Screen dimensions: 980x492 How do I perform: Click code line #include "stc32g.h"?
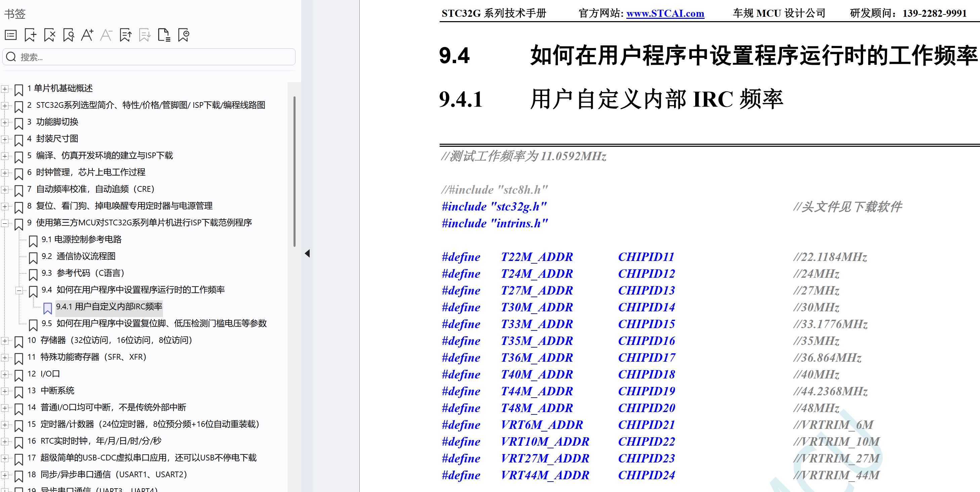(494, 207)
